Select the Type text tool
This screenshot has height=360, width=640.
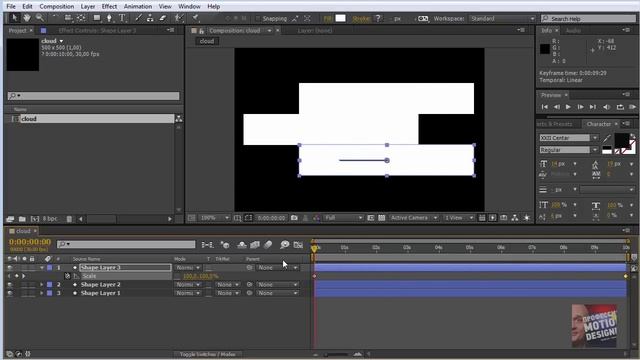122,18
